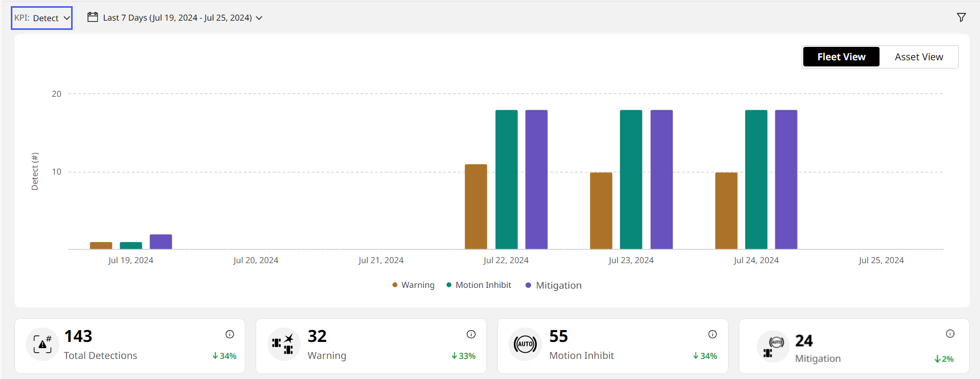This screenshot has width=980, height=379.
Task: Click the Jul 22 Motion Inhibit bar
Action: point(506,180)
